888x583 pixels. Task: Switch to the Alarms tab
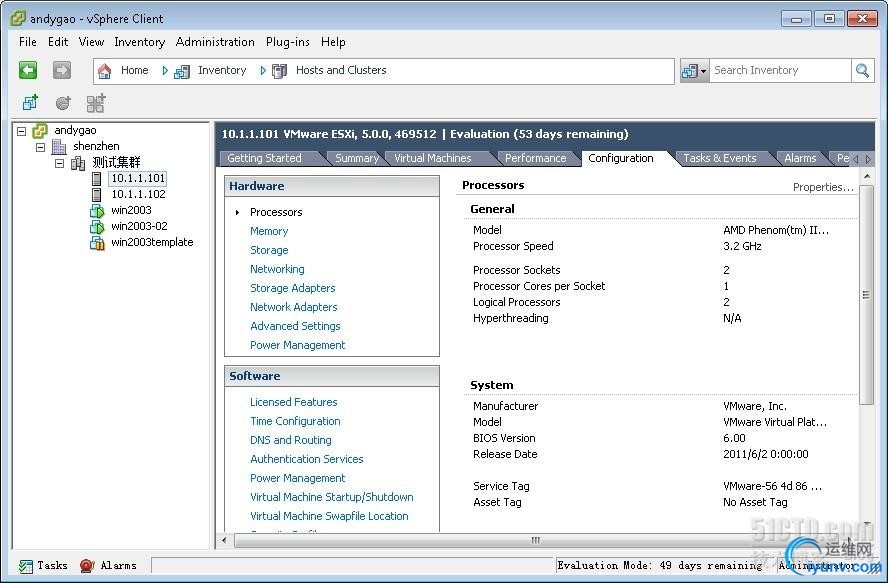(800, 159)
